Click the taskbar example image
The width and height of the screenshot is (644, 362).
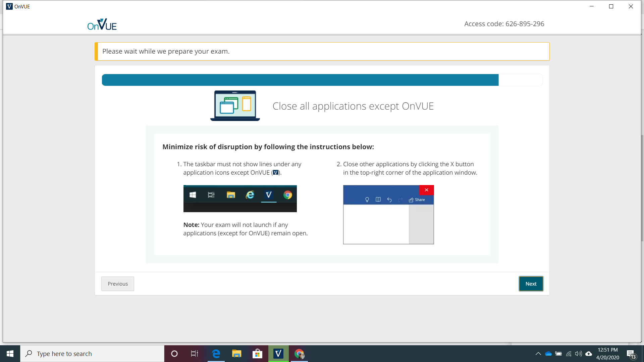point(240,198)
